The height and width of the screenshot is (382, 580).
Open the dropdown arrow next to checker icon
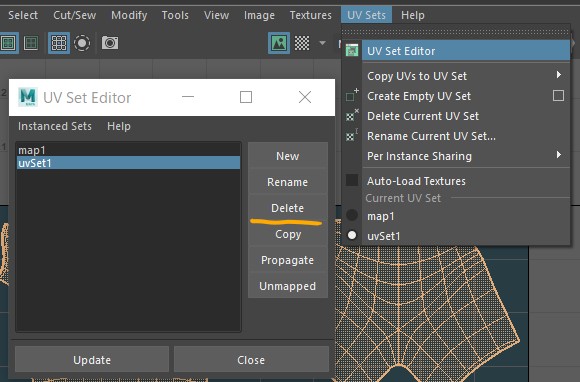pyautogui.click(x=323, y=43)
